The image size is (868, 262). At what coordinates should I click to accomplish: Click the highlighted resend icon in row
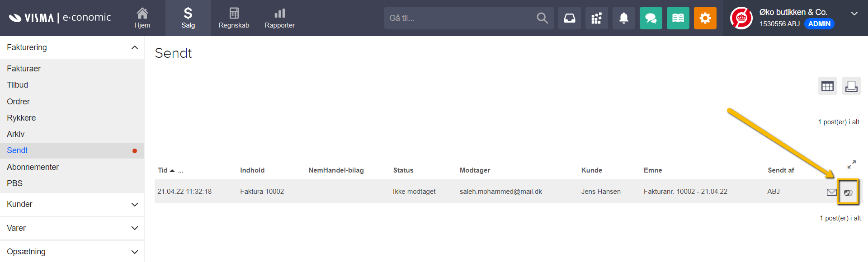pos(848,192)
